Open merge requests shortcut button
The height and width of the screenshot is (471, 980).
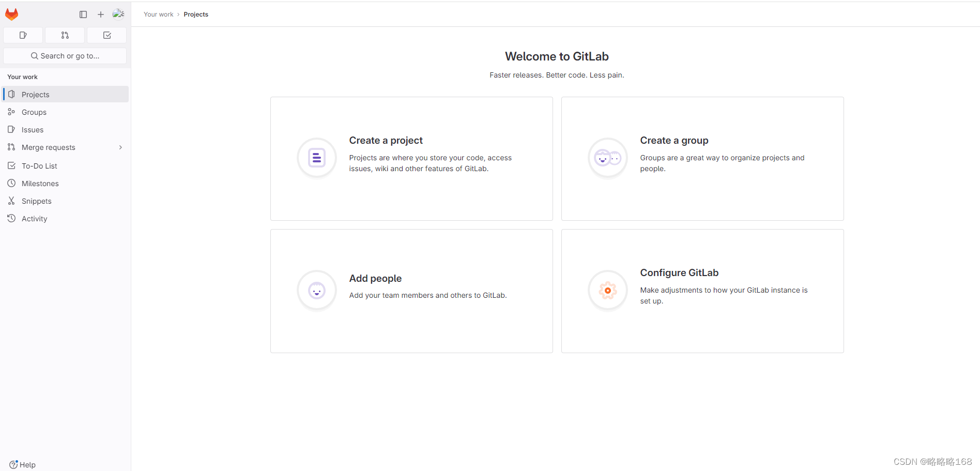pos(65,35)
